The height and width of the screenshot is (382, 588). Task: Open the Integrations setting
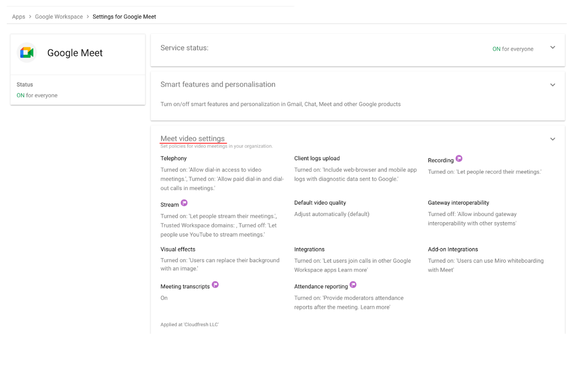click(x=309, y=249)
